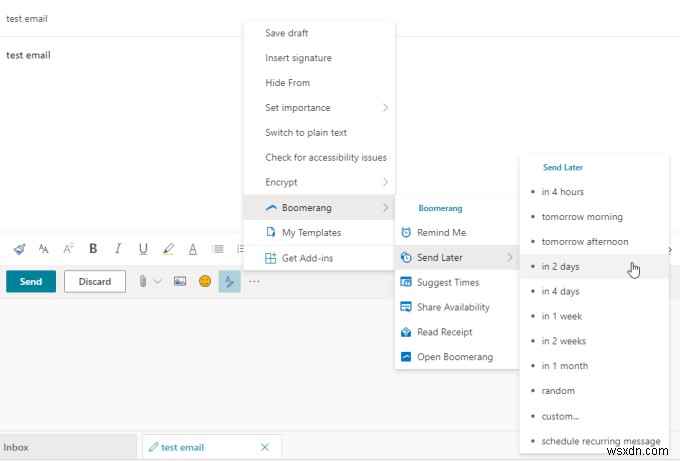The height and width of the screenshot is (461, 680).
Task: Click the superscript font size icon
Action: click(x=68, y=249)
